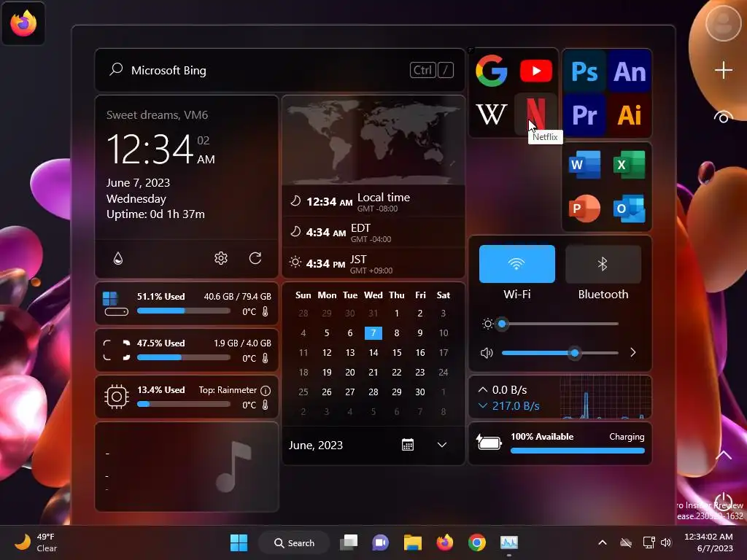Select June 15 in the calendar
The image size is (747, 560).
[396, 352]
